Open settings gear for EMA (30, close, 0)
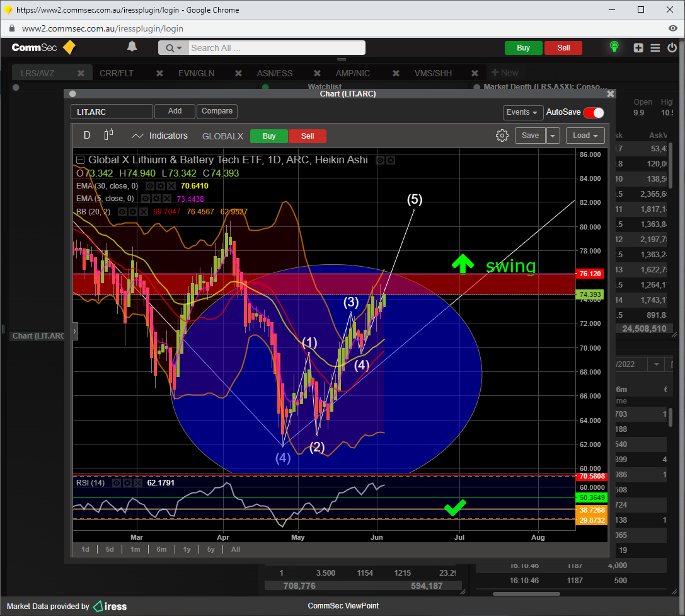Viewport: 685px width, 616px height. coord(160,186)
